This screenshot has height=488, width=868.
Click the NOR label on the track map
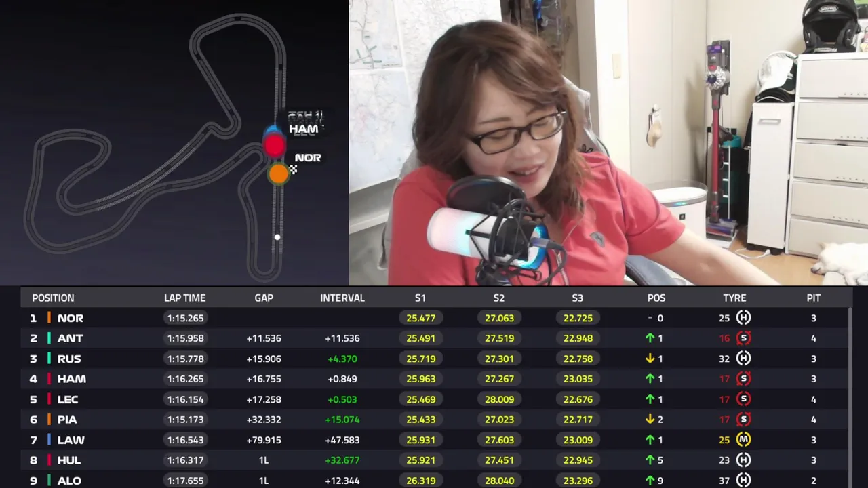(x=308, y=157)
